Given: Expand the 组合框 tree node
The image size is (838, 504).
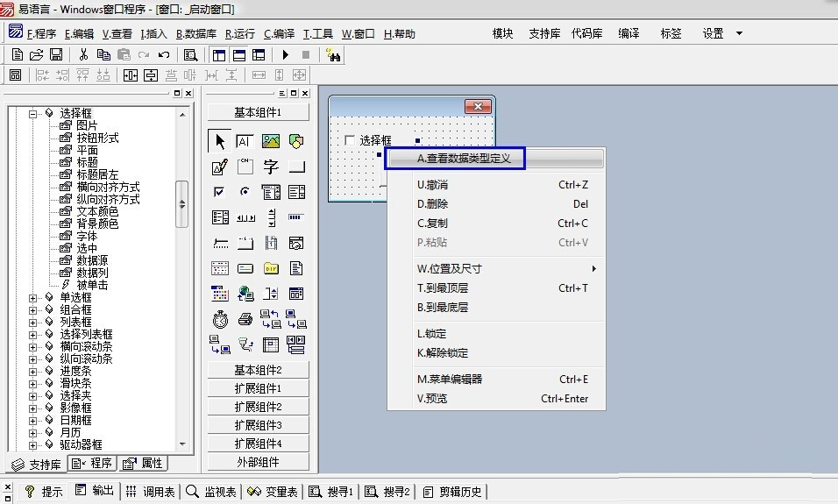Looking at the screenshot, I should (33, 310).
